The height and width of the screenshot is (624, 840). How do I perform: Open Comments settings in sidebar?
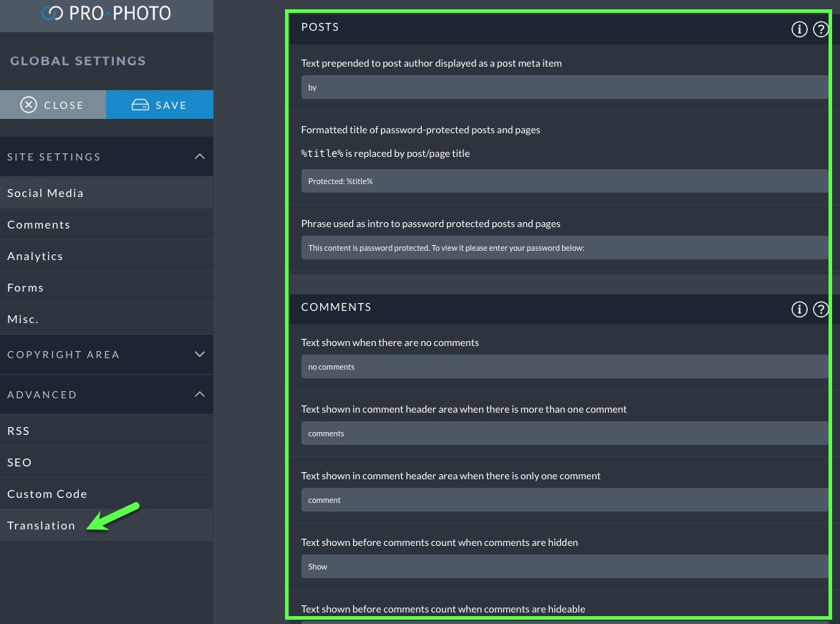tap(107, 225)
